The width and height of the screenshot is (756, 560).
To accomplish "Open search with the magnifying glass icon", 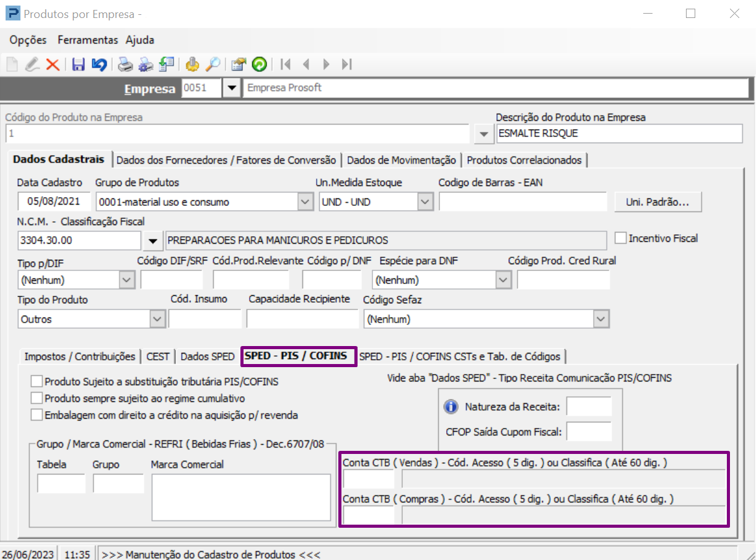I will tap(213, 64).
